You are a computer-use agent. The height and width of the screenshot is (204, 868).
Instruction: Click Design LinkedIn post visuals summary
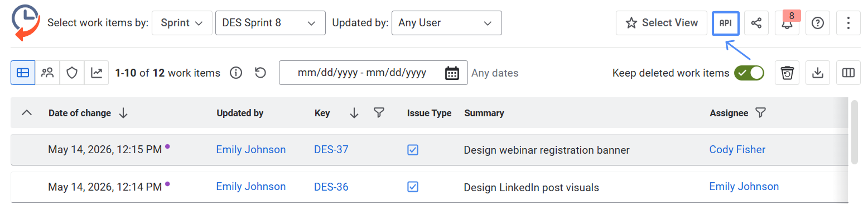[532, 187]
